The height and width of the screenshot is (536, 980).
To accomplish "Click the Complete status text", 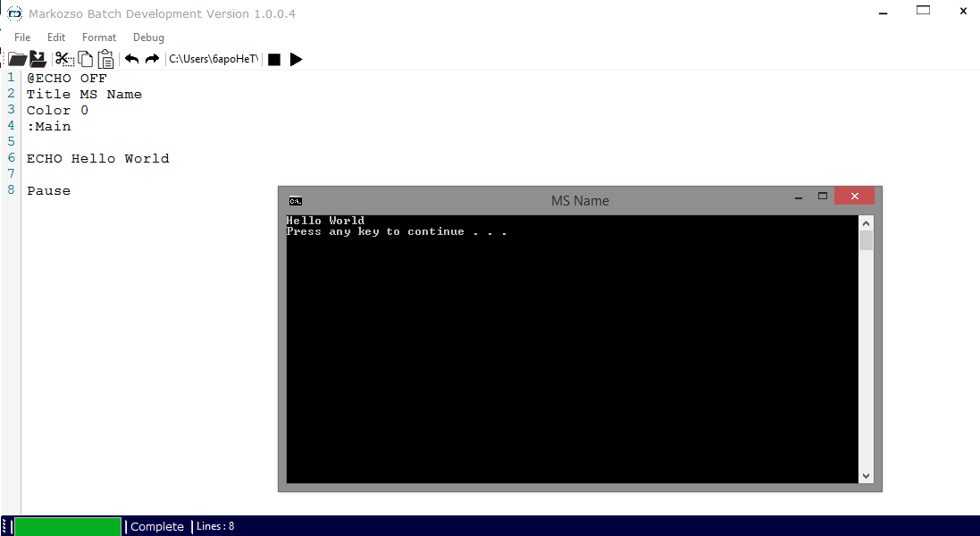I will 157,527.
